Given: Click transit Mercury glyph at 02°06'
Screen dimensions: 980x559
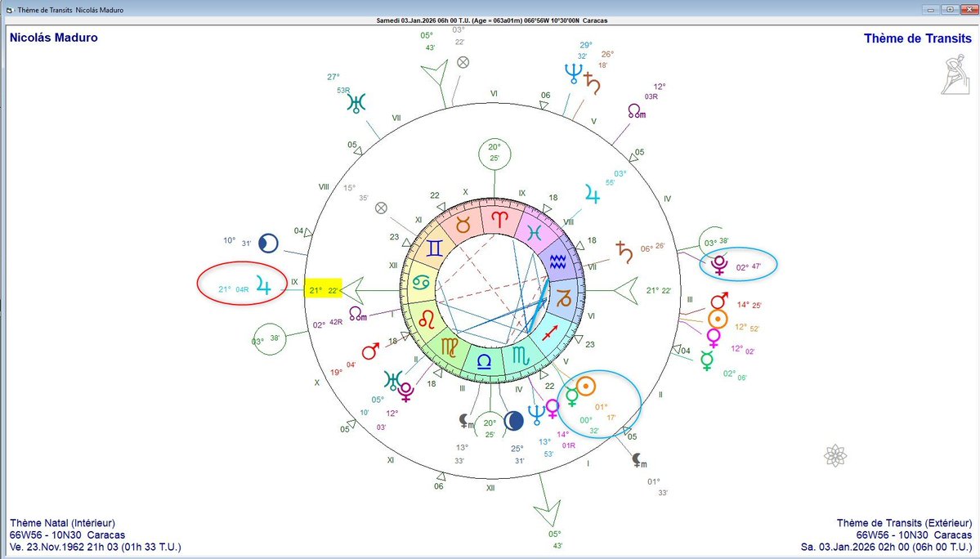Looking at the screenshot, I should [x=707, y=360].
